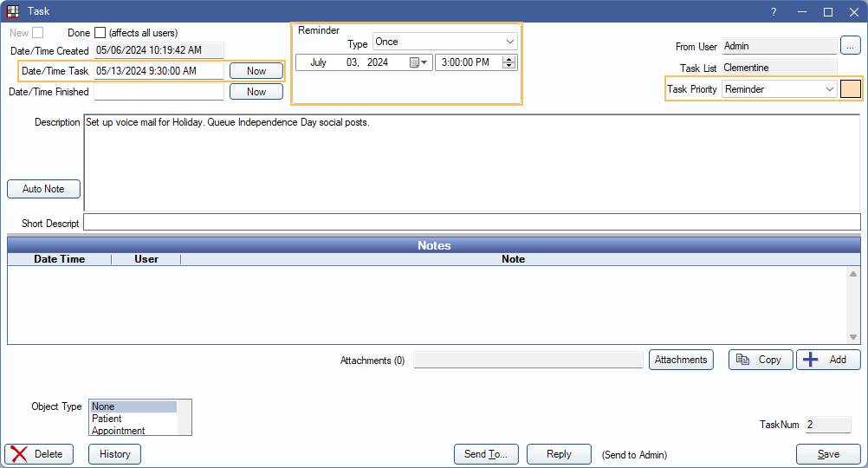Viewport: 868px width, 468px height.
Task: Click into the Short Descript field
Action: [471, 223]
